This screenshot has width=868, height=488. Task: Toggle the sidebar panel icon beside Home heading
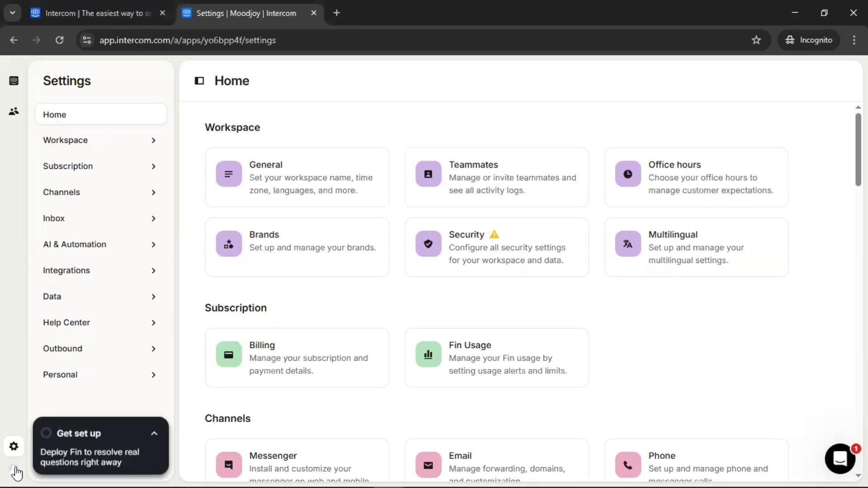199,81
